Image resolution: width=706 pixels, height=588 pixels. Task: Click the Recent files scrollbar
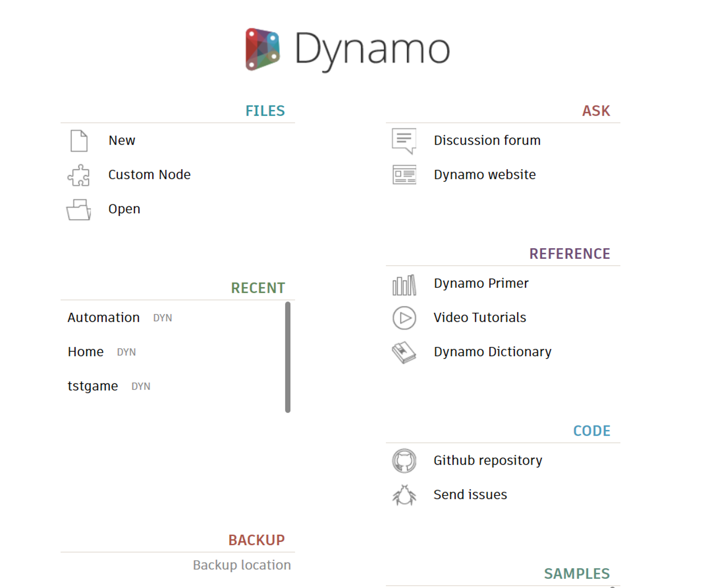click(x=288, y=357)
